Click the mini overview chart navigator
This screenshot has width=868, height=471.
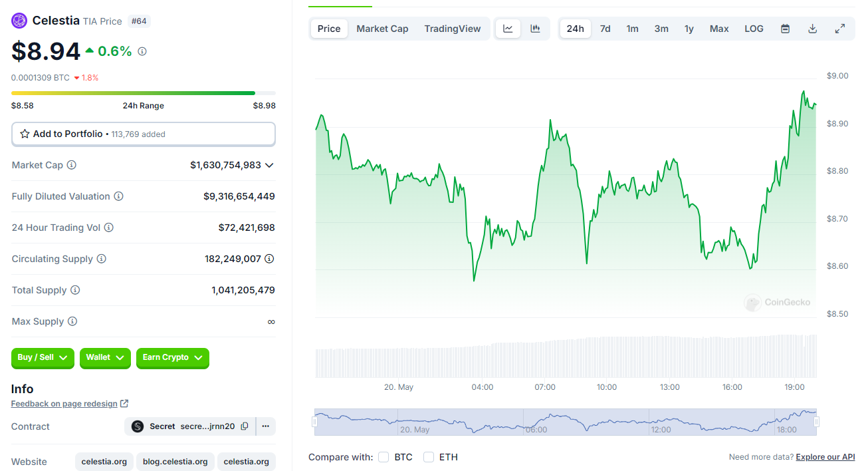pyautogui.click(x=566, y=422)
